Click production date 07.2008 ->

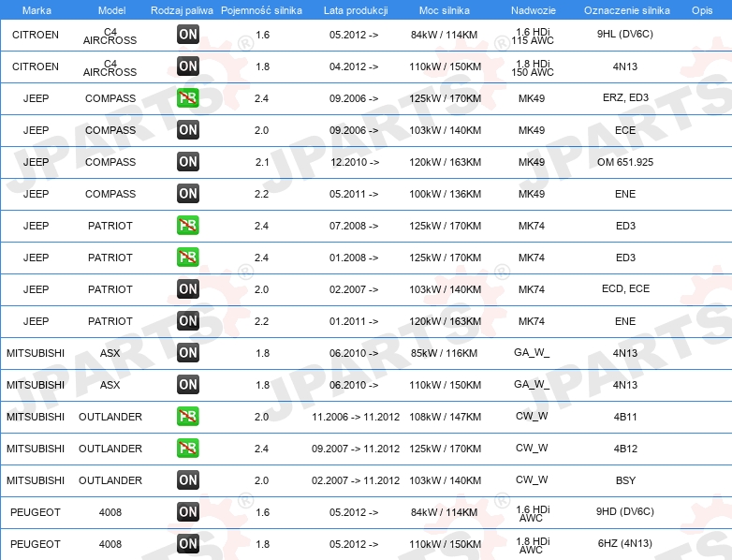354,226
